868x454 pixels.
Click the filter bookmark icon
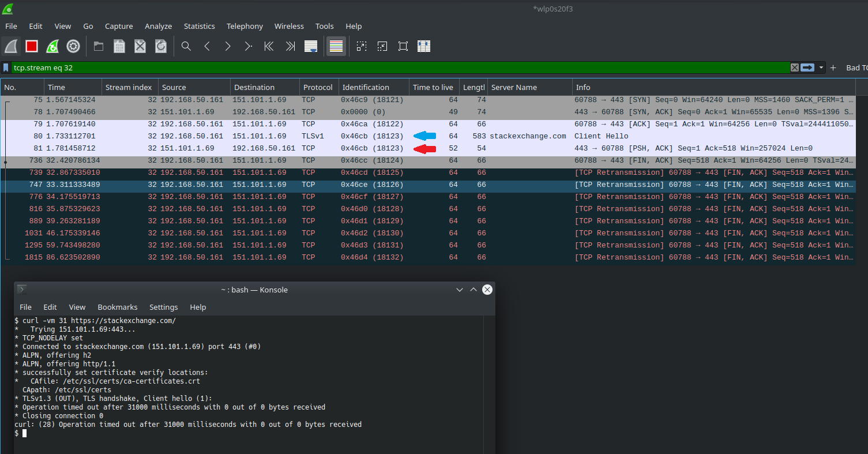coord(6,67)
